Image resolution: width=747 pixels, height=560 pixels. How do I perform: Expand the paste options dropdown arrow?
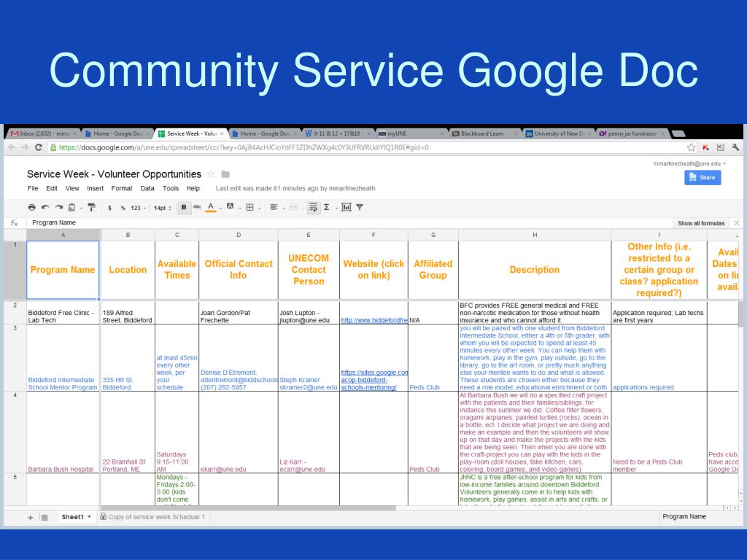81,208
